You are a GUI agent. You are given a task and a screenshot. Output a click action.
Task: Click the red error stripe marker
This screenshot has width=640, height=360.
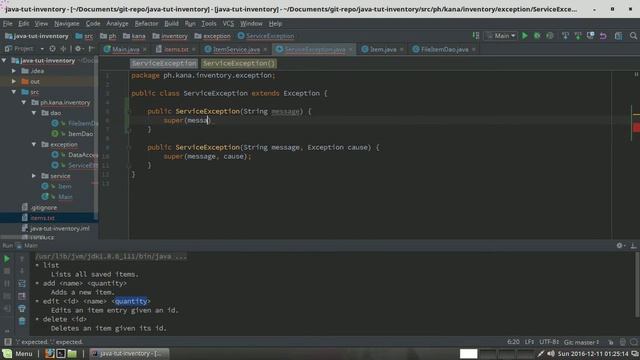[636, 128]
